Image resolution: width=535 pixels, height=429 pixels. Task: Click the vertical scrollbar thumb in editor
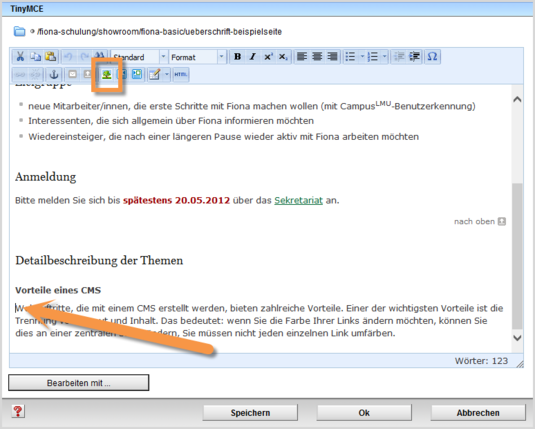click(x=517, y=257)
